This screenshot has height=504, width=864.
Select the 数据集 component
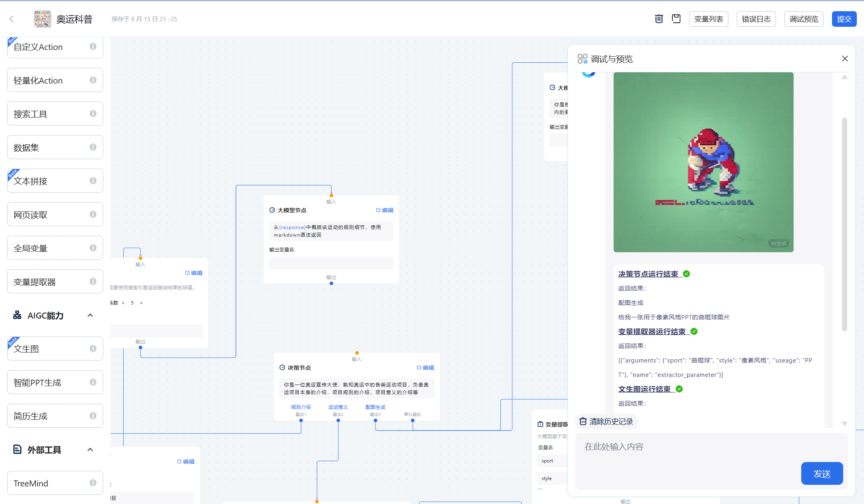click(x=55, y=147)
